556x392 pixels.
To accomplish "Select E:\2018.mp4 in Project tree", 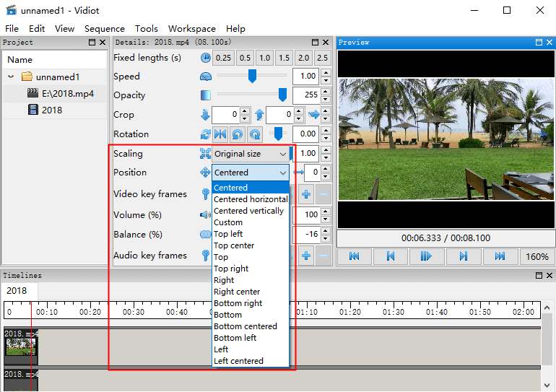I will [x=67, y=94].
